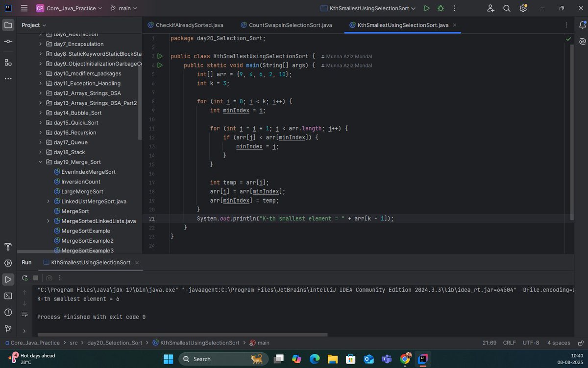Show more tool windows ellipsis
The image size is (588, 368).
8,79
